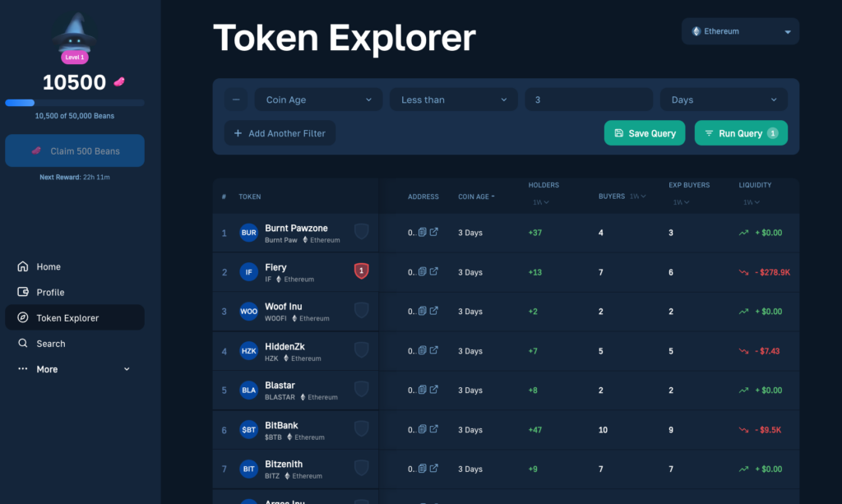Open BitBank address external link
This screenshot has width=842, height=504.
434,429
